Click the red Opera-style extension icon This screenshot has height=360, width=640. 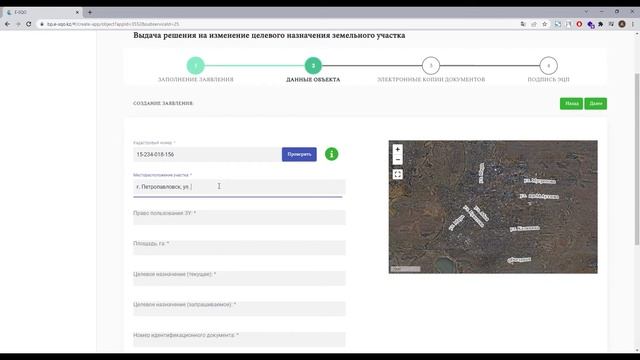(x=579, y=24)
